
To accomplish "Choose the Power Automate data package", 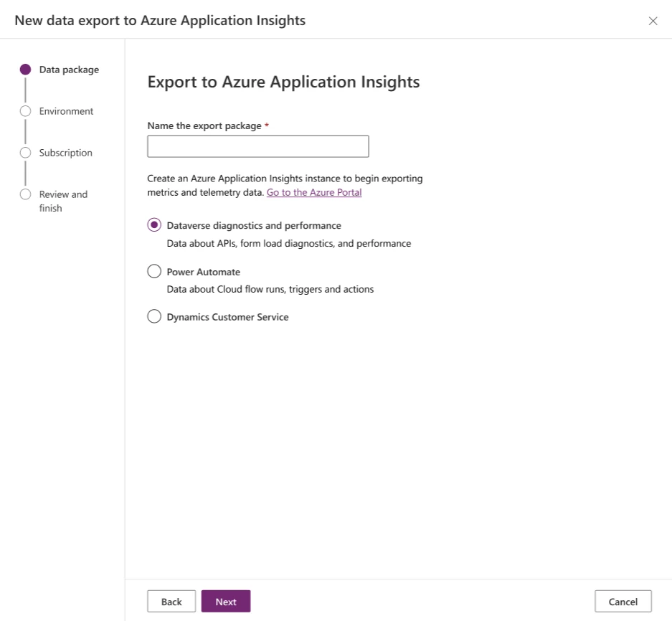I will [153, 271].
